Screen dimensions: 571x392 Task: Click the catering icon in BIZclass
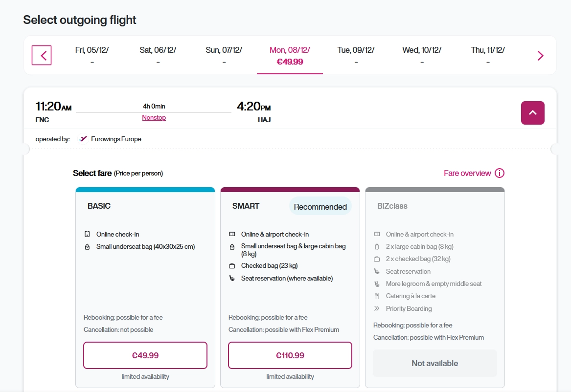pyautogui.click(x=377, y=296)
